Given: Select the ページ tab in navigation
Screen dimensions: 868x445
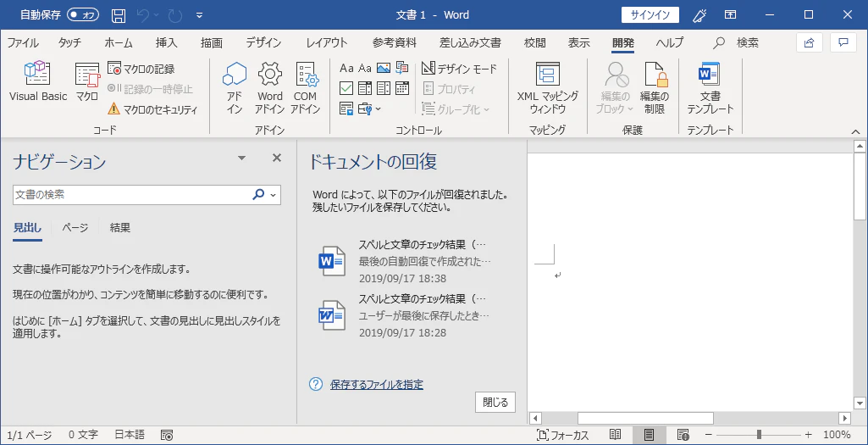Looking at the screenshot, I should [75, 228].
